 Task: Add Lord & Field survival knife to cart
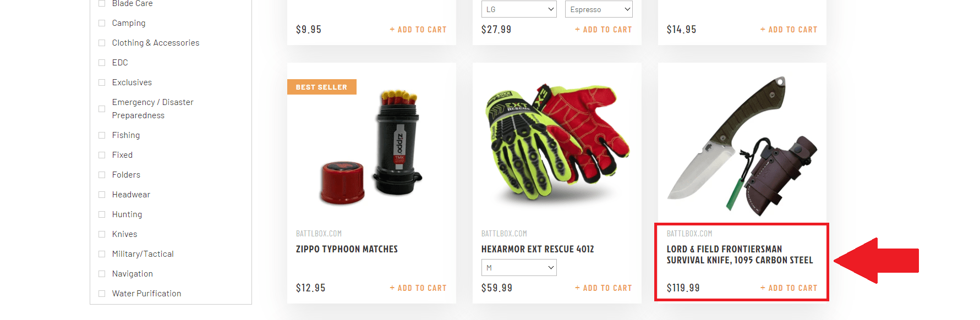(789, 288)
